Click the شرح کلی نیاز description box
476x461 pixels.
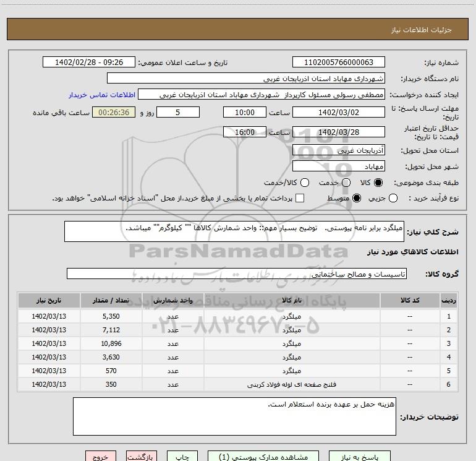pyautogui.click(x=234, y=231)
